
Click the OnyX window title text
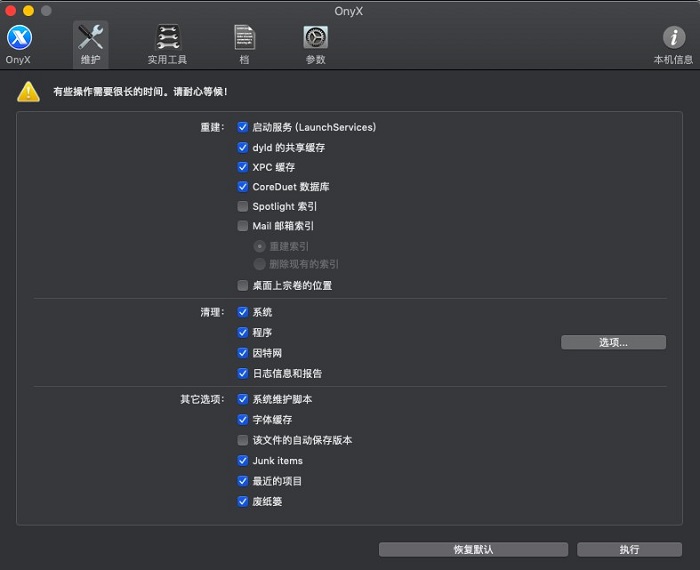pos(349,11)
